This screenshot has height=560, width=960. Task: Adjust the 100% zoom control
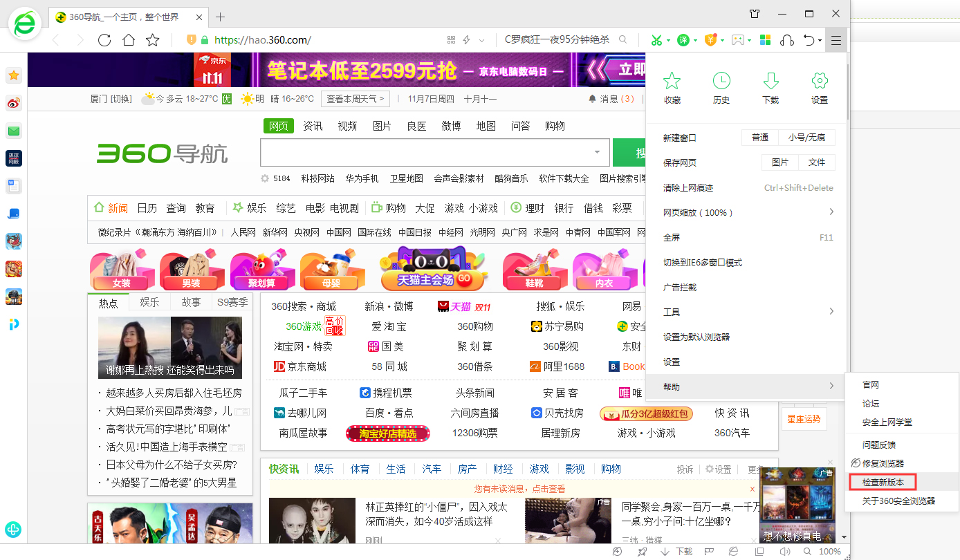click(x=830, y=552)
